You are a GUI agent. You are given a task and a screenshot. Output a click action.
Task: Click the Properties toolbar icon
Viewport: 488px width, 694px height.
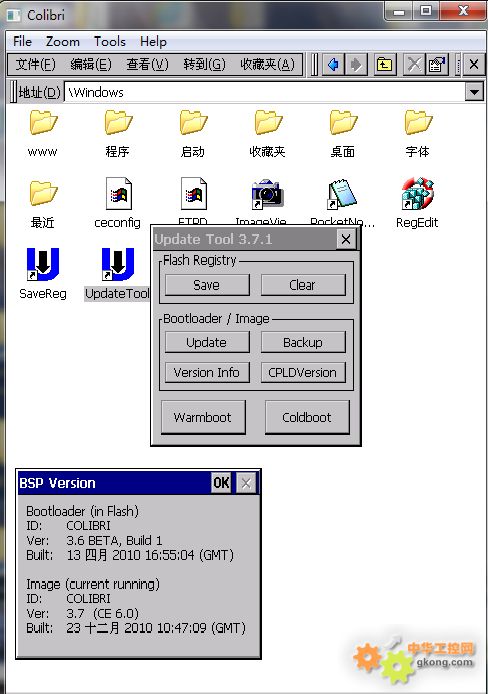437,65
